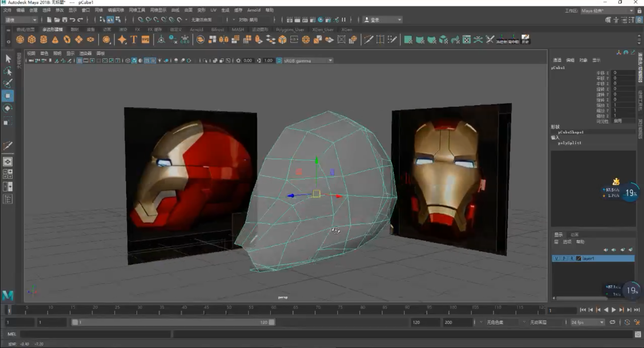Screen dimensions: 644x348
Task: Activate the Move tool in toolbox
Action: pos(8,96)
